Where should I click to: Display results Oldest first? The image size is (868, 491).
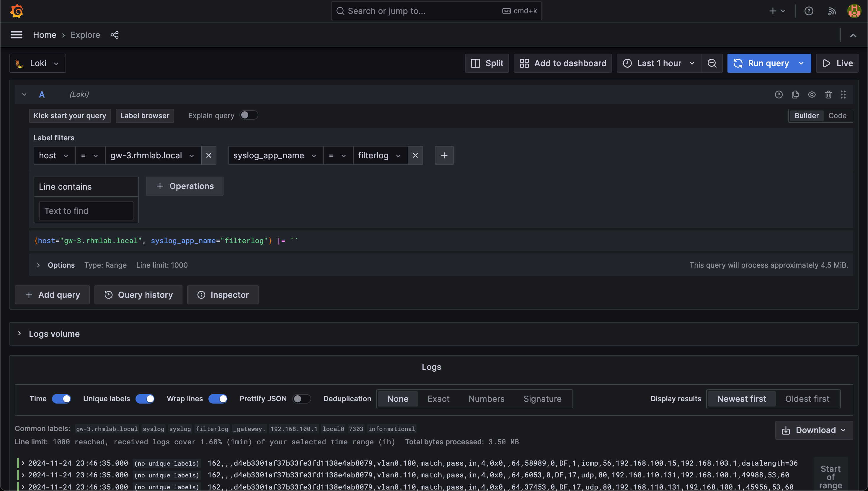point(807,399)
